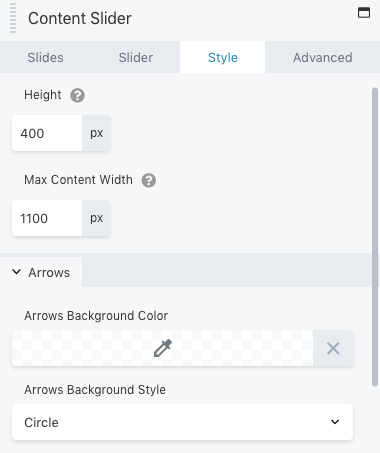Click the Arrows section header label
The width and height of the screenshot is (380, 453).
point(49,273)
